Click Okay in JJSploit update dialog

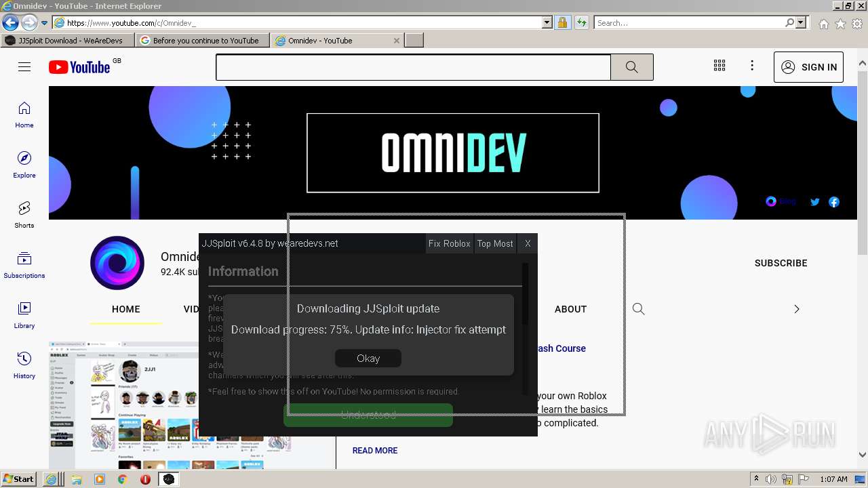point(368,358)
